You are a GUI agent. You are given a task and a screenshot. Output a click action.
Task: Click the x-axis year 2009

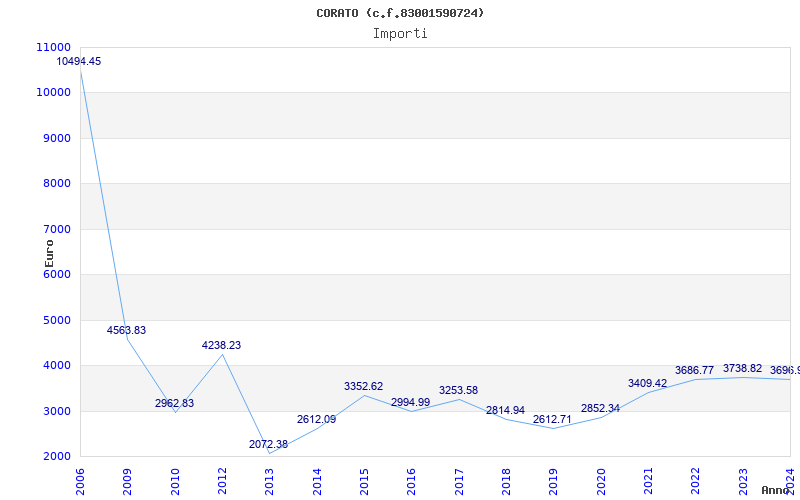(x=128, y=482)
